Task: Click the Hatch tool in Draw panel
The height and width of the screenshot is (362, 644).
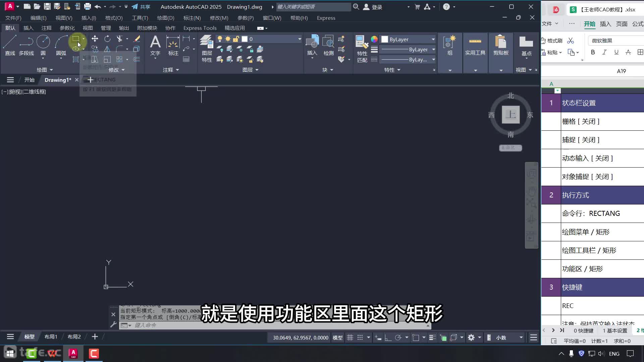Action: coord(76,59)
